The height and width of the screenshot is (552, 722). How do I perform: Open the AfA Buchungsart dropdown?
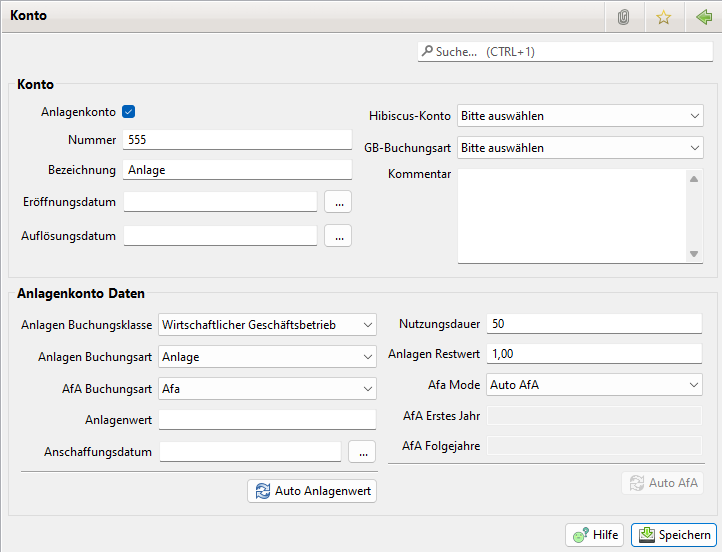coord(267,388)
